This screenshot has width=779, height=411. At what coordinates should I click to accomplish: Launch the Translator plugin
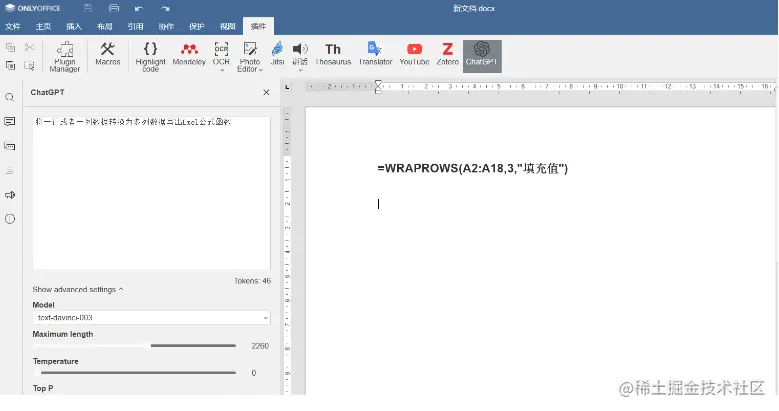(x=375, y=54)
